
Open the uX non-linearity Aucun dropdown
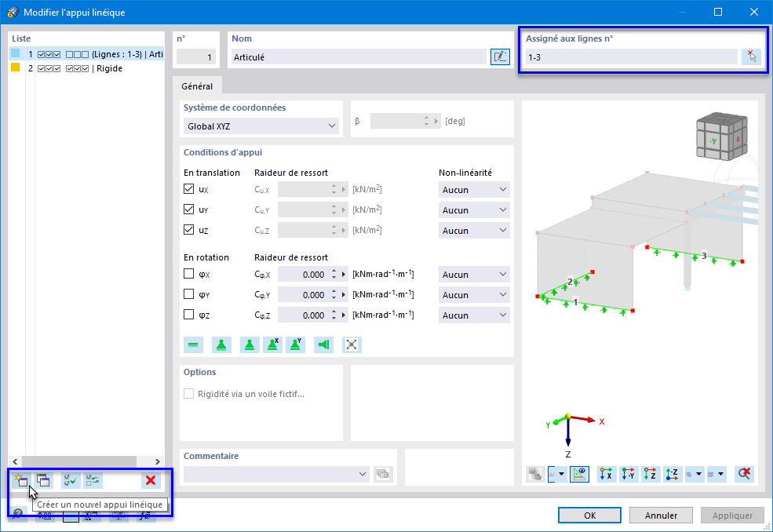point(474,190)
